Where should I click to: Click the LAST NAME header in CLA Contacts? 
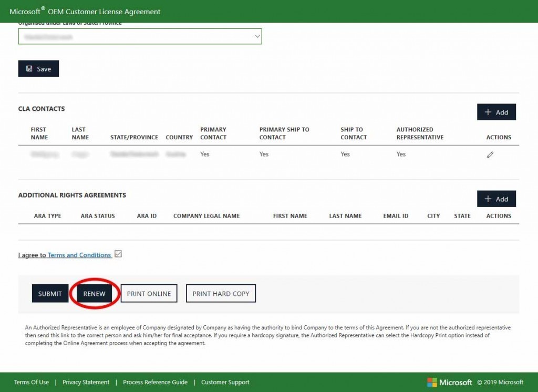(x=80, y=133)
